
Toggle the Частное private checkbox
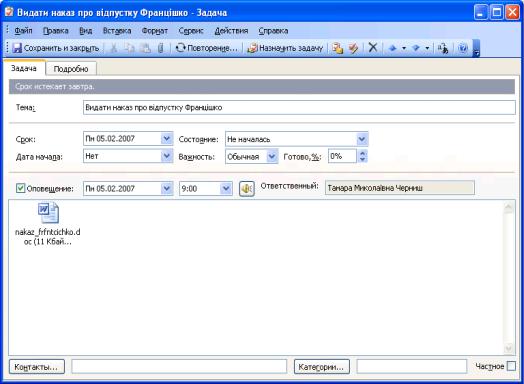coord(511,366)
